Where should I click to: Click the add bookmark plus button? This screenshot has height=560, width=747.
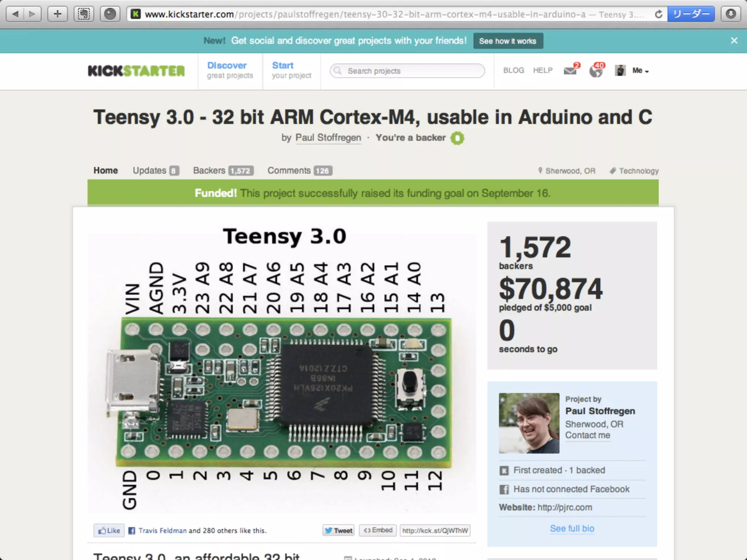[x=57, y=14]
